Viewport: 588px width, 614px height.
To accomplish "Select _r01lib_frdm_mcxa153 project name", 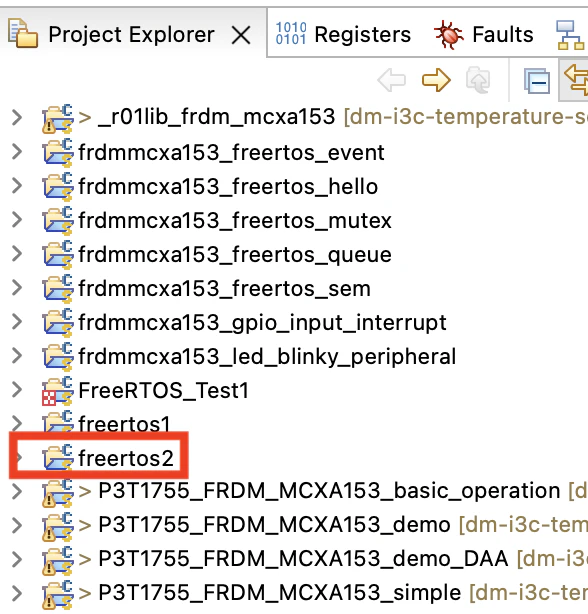I will pyautogui.click(x=216, y=117).
